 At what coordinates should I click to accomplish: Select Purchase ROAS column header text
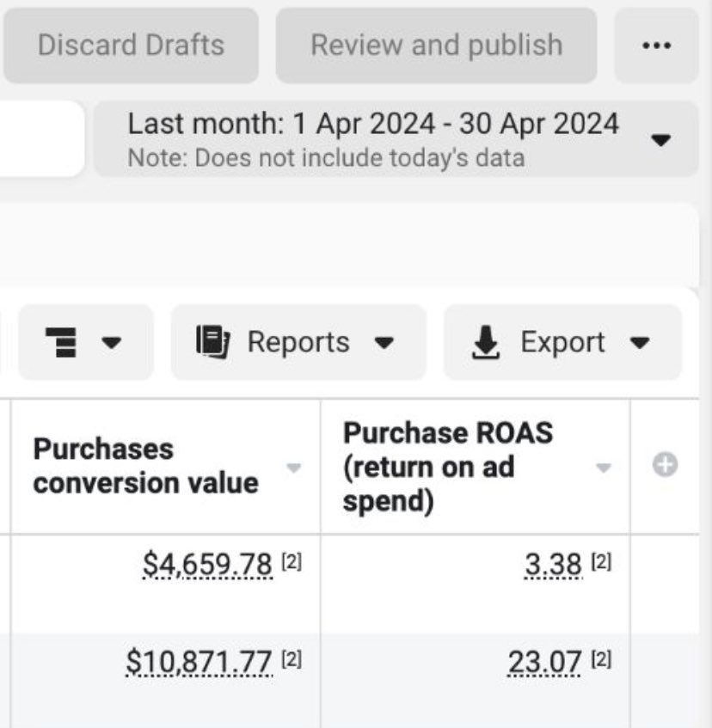[x=448, y=467]
